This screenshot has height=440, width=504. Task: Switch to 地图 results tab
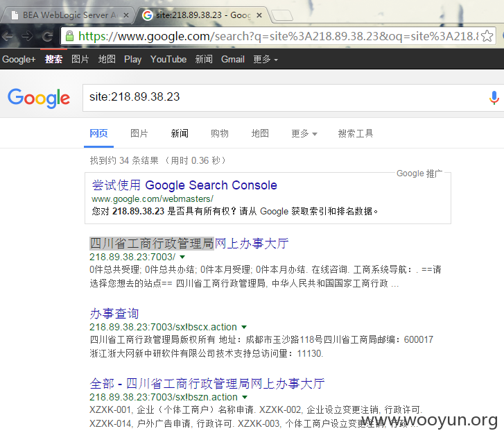pyautogui.click(x=260, y=133)
